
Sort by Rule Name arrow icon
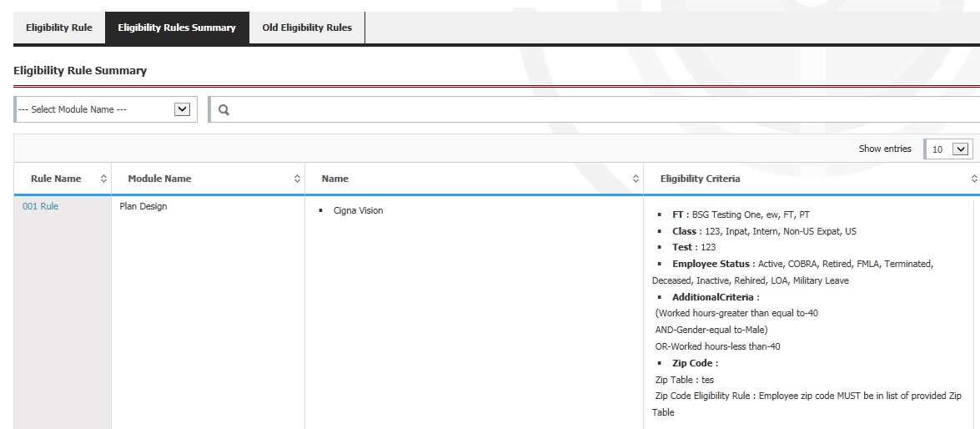pyautogui.click(x=103, y=179)
